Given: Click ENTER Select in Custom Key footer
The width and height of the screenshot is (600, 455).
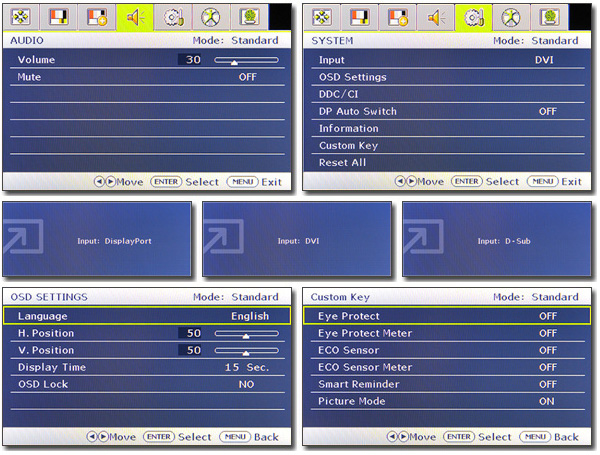Looking at the screenshot, I should point(477,437).
